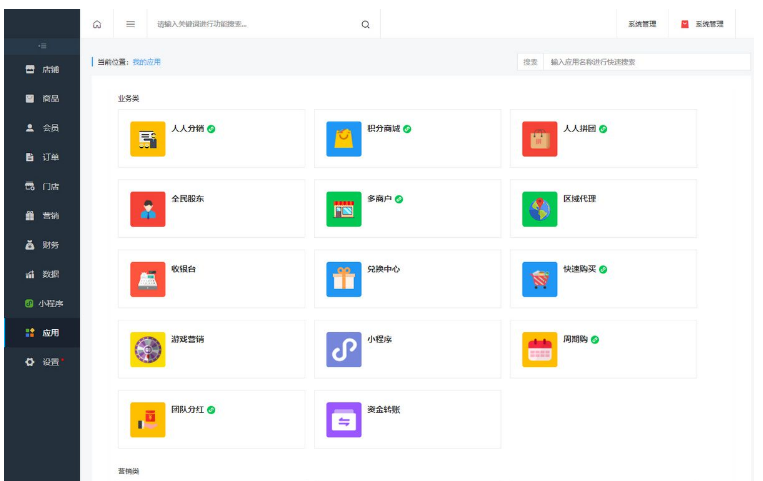Click the app name quick search field
This screenshot has width=763, height=481.
click(647, 62)
